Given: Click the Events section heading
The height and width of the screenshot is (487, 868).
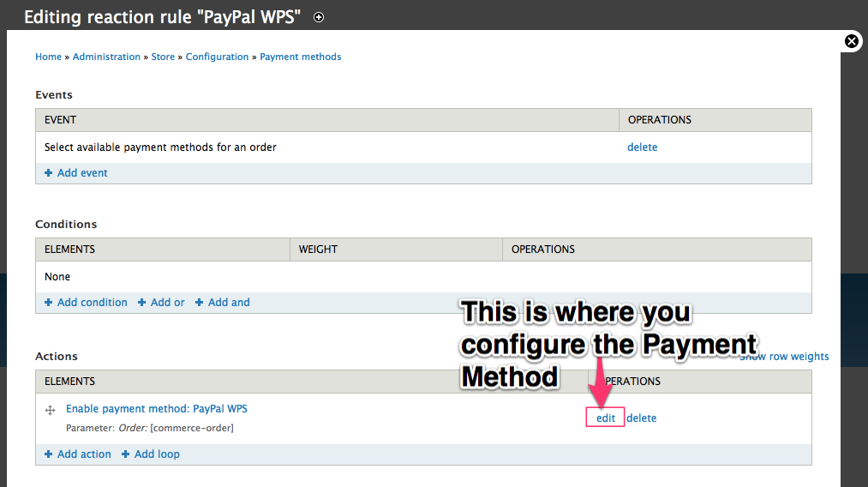Looking at the screenshot, I should point(54,94).
